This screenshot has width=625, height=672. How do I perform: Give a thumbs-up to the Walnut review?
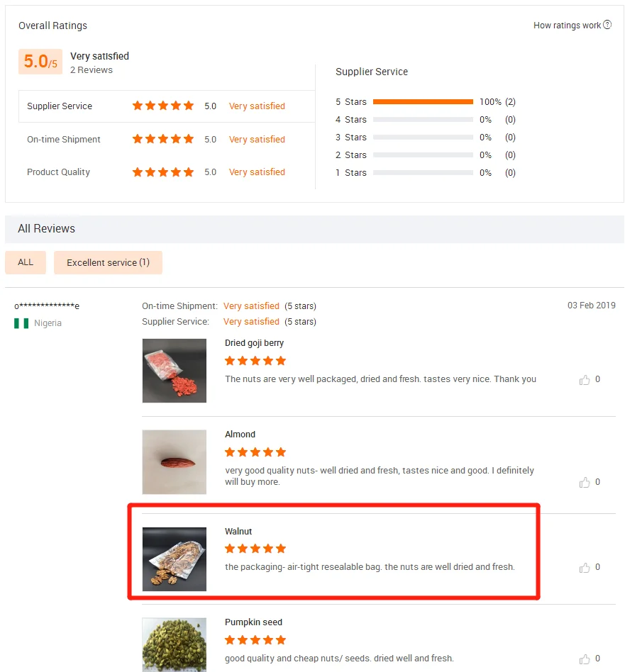pos(585,568)
